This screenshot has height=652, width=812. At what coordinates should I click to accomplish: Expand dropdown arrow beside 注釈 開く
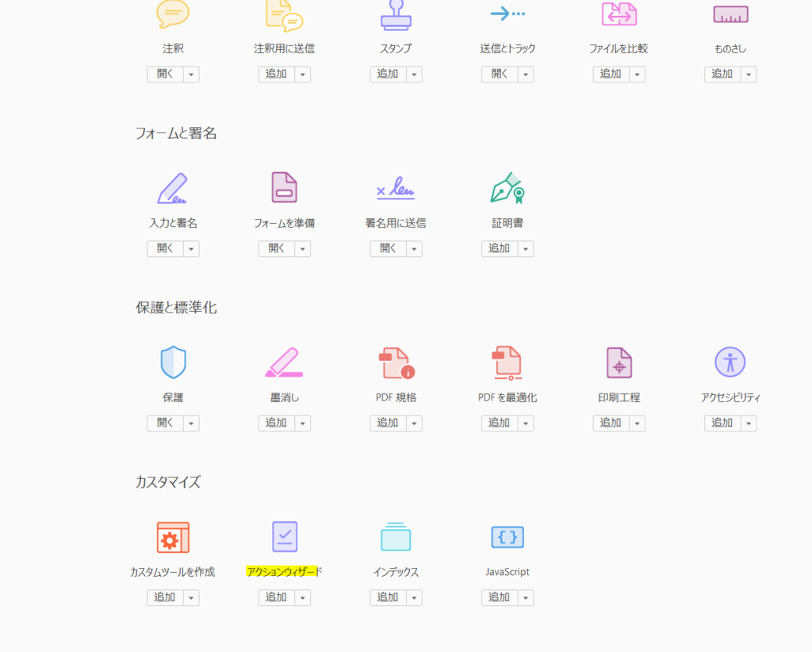click(x=191, y=74)
